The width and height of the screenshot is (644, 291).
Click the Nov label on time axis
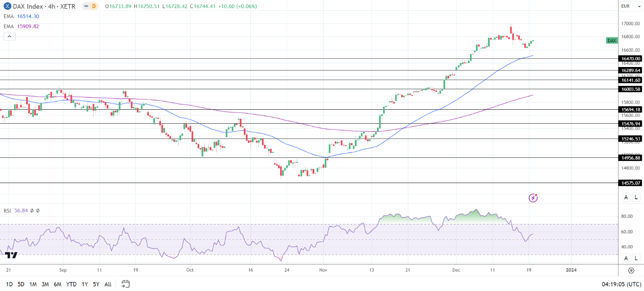(323, 270)
